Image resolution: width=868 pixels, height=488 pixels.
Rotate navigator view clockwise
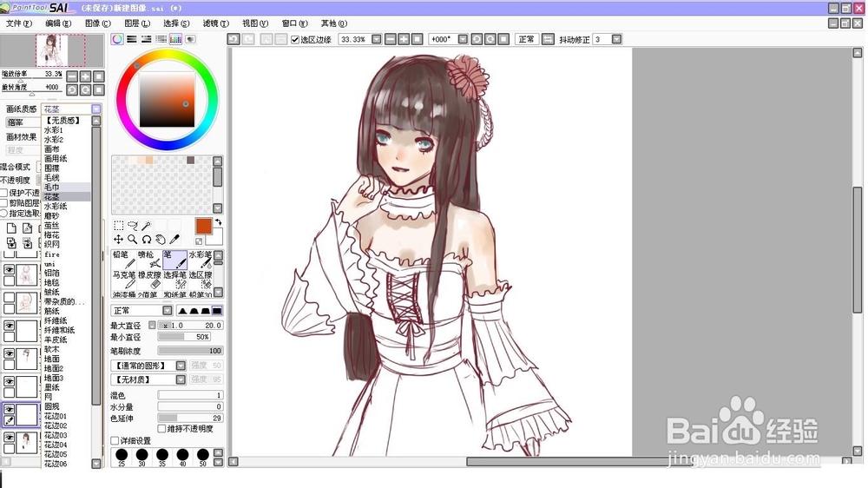85,89
